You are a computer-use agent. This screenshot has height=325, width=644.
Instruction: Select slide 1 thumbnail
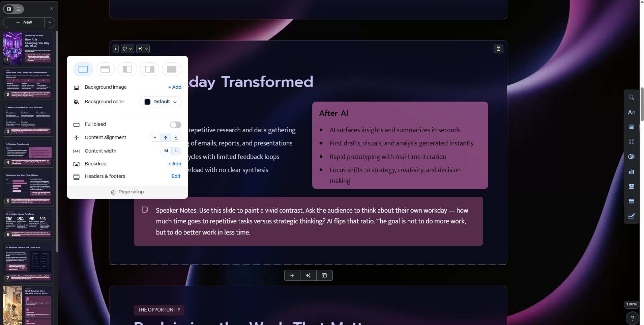pyautogui.click(x=28, y=48)
